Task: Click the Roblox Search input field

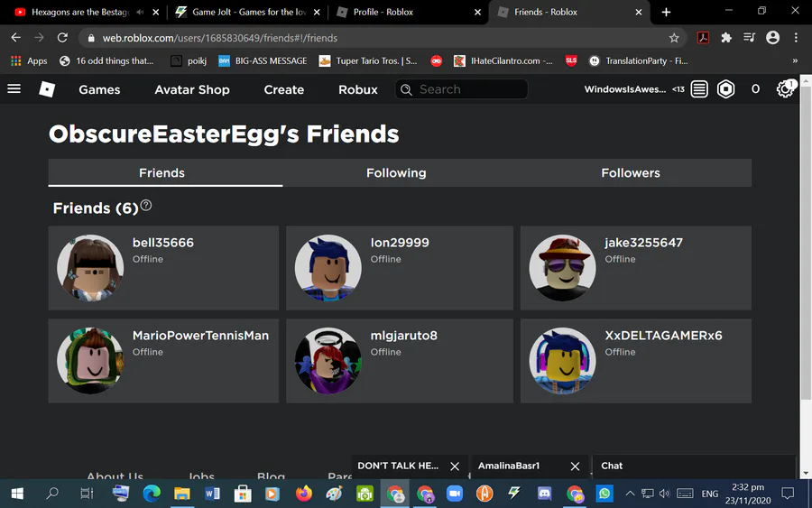Action: point(461,89)
